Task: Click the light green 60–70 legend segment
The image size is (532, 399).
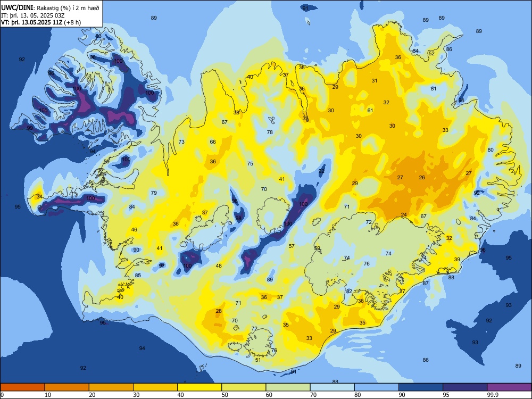Action: (x=288, y=387)
